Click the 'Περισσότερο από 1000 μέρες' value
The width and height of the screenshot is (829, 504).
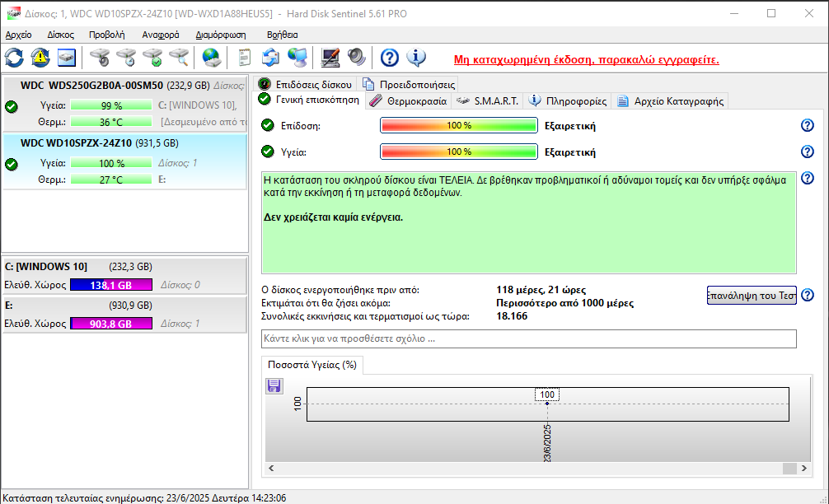tap(564, 303)
